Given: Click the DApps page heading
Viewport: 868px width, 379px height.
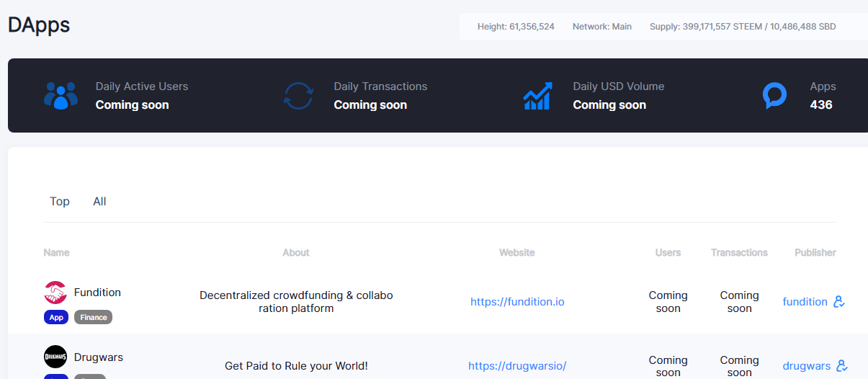Looking at the screenshot, I should pyautogui.click(x=39, y=25).
